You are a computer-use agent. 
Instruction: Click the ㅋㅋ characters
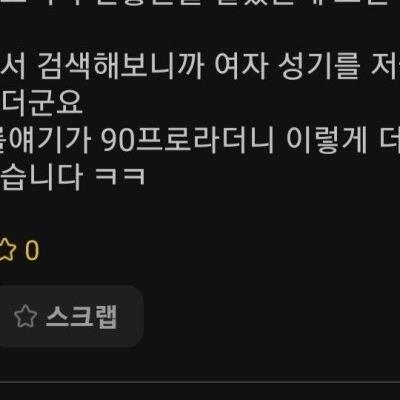tap(120, 177)
